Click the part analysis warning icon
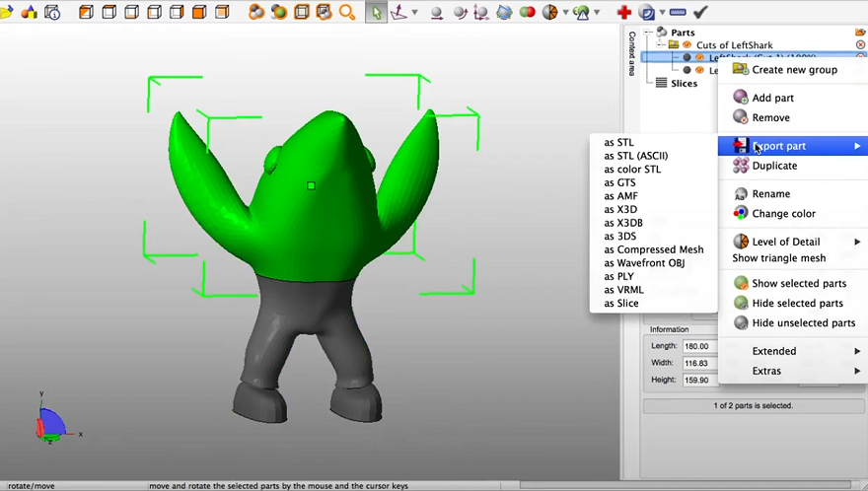The height and width of the screenshot is (491, 868). pyautogui.click(x=581, y=12)
